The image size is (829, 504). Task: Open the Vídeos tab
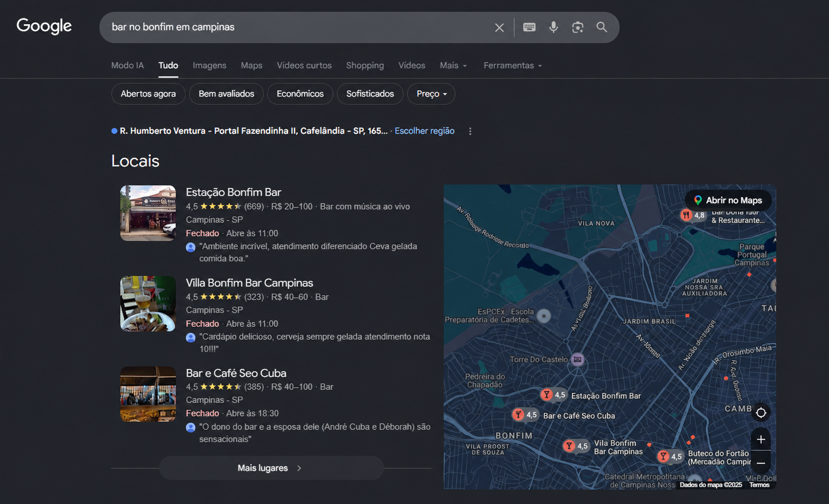coord(411,65)
